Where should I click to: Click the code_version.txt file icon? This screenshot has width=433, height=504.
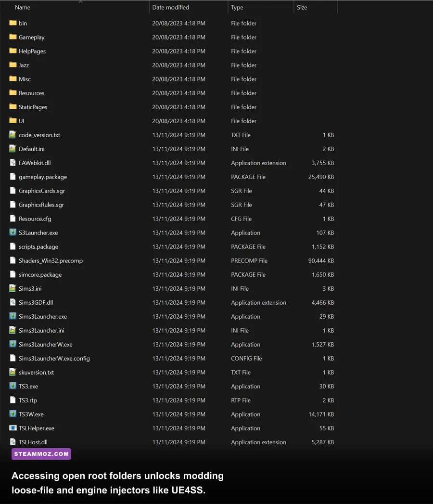click(x=13, y=135)
